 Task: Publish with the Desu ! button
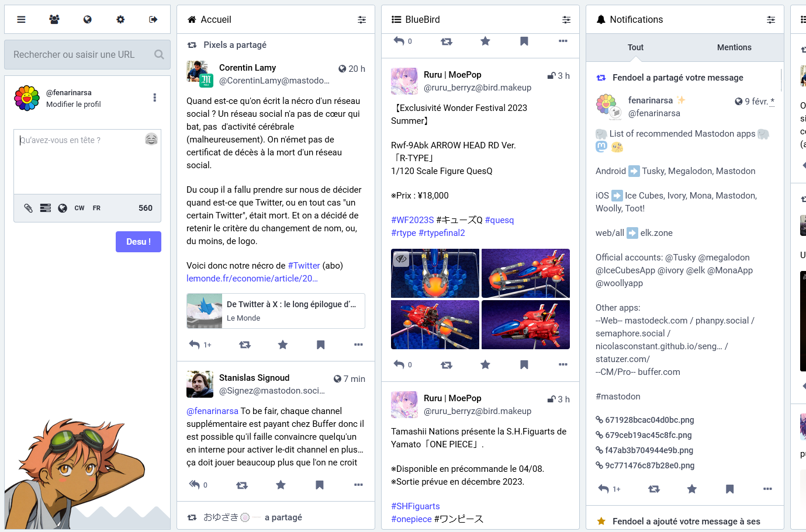click(139, 242)
